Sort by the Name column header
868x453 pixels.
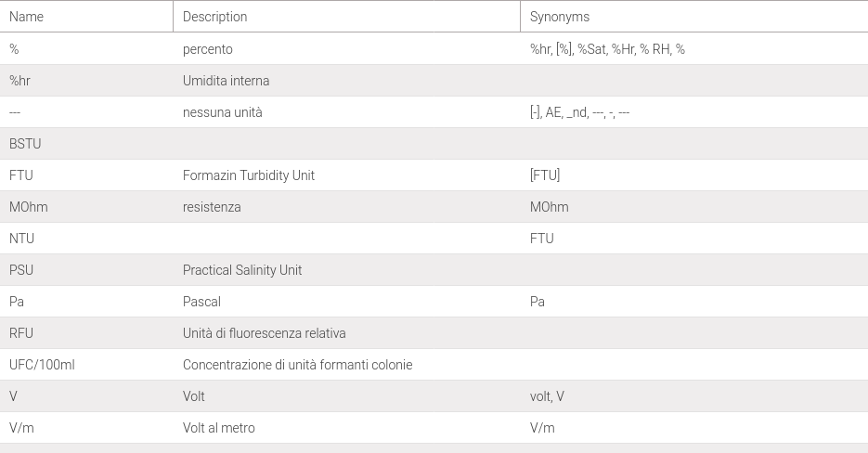pyautogui.click(x=26, y=17)
